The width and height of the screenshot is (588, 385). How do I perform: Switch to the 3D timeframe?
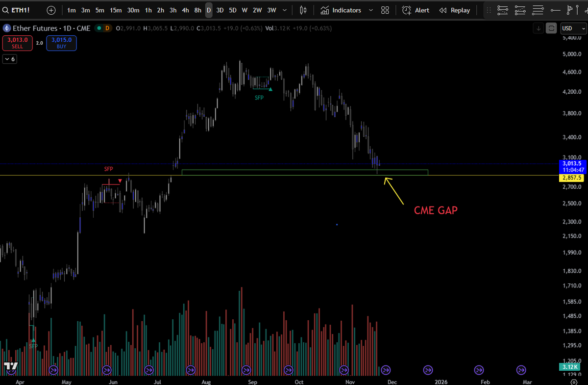coord(220,10)
